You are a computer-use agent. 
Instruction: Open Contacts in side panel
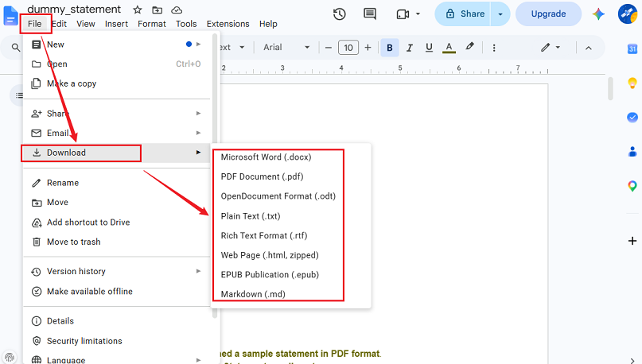pyautogui.click(x=632, y=152)
